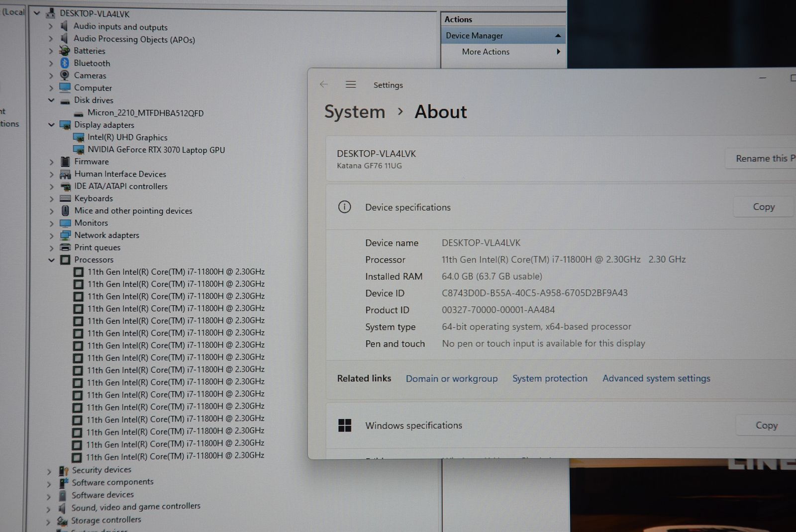796x532 pixels.
Task: Open the Domain or workgroup link
Action: [x=452, y=378]
